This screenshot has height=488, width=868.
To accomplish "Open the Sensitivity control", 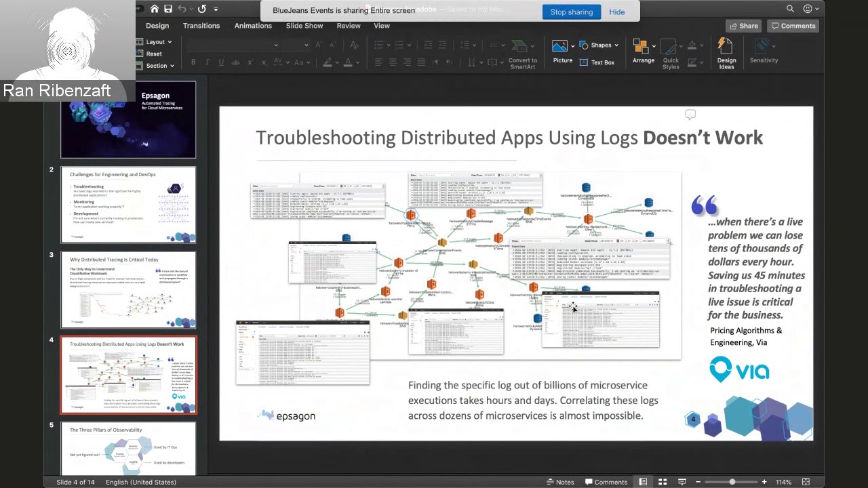I will click(764, 52).
